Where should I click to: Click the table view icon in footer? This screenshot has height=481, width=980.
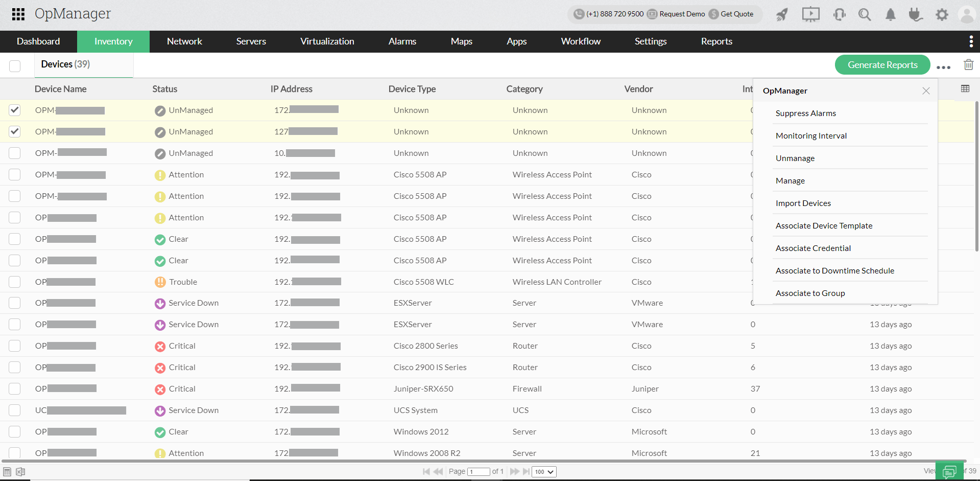(x=7, y=472)
